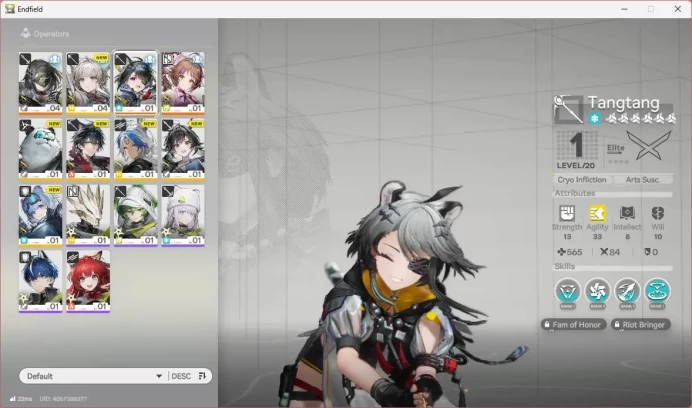Click the Tangtang operator name
The width and height of the screenshot is (692, 408).
(623, 103)
